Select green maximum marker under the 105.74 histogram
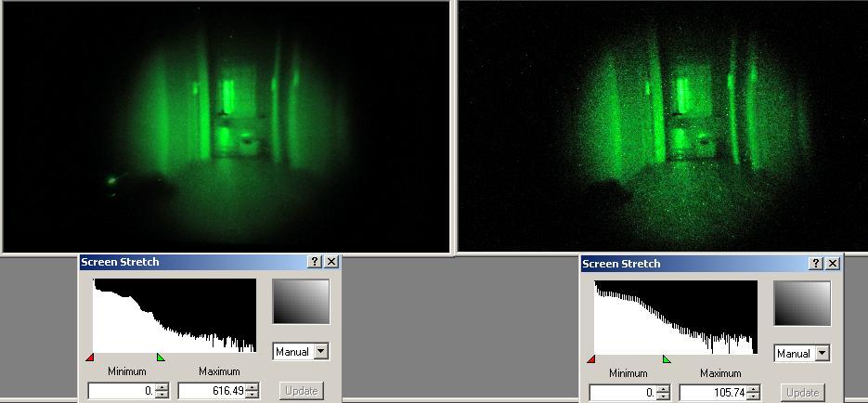868x403 pixels. click(666, 359)
